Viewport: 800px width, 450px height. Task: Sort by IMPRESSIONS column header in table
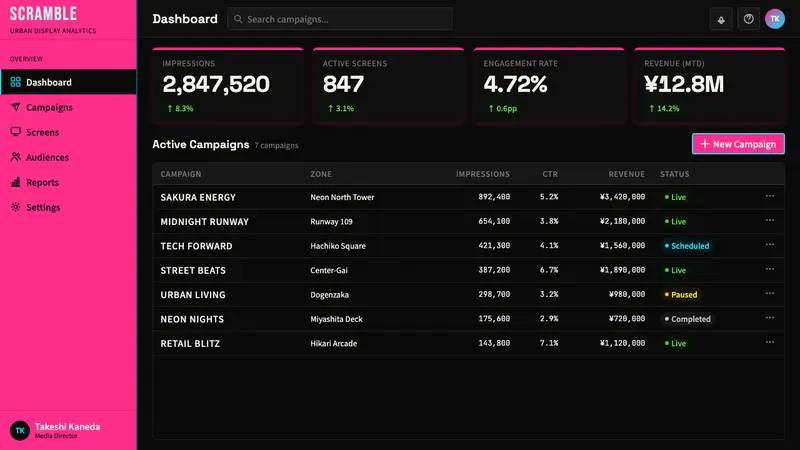pyautogui.click(x=483, y=174)
